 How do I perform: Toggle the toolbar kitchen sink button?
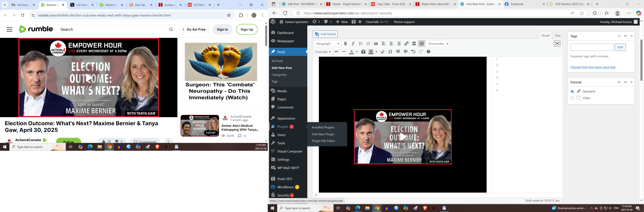point(422,44)
